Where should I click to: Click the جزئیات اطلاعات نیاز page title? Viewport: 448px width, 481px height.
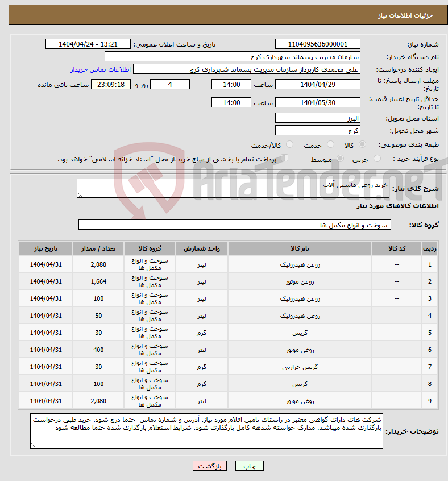point(406,15)
